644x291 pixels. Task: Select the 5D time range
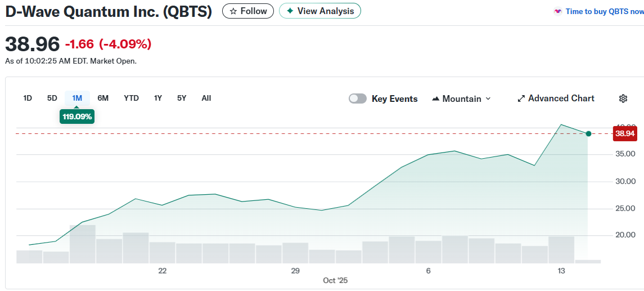(x=52, y=98)
